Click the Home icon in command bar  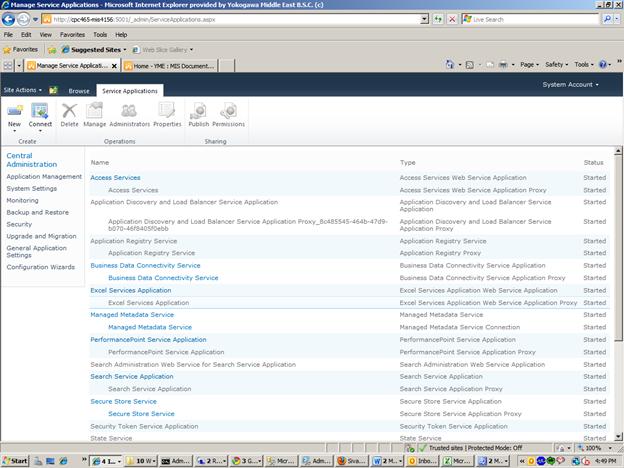[450, 64]
